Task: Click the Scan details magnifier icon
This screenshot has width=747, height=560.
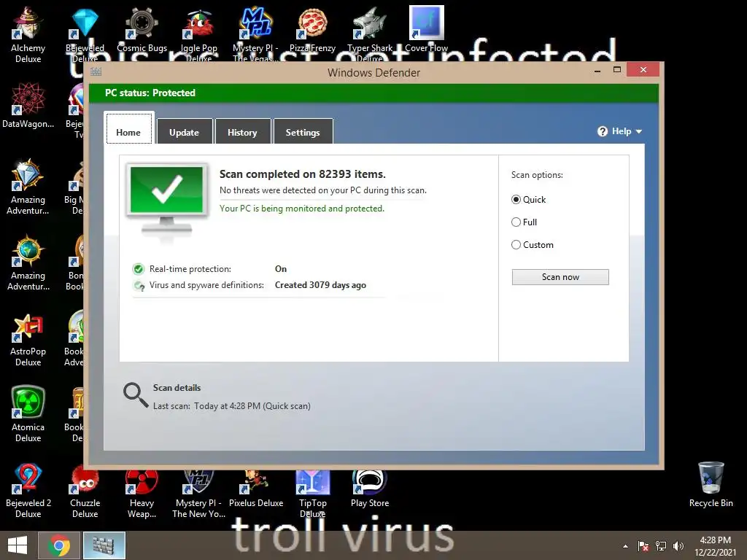Action: (x=135, y=395)
